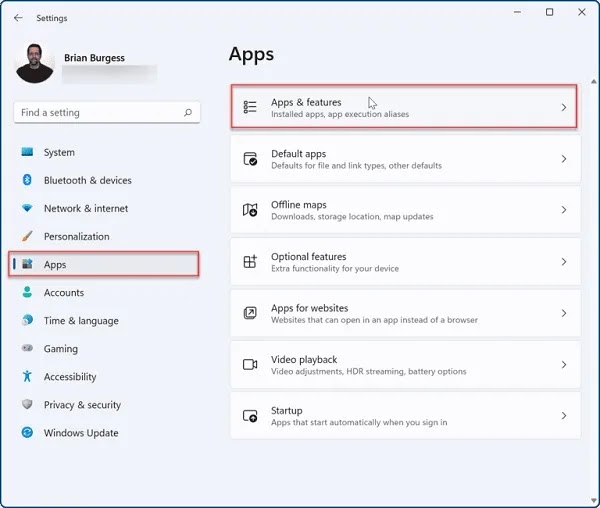
Task: Click the back arrow in Settings
Action: (18, 18)
